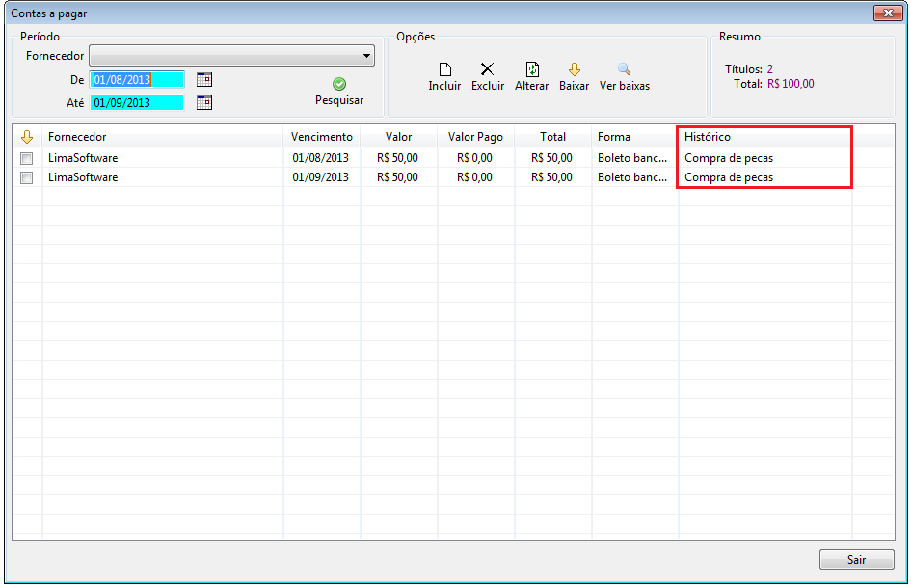Sort by Vencimento column header
911x588 pixels.
pyautogui.click(x=322, y=137)
